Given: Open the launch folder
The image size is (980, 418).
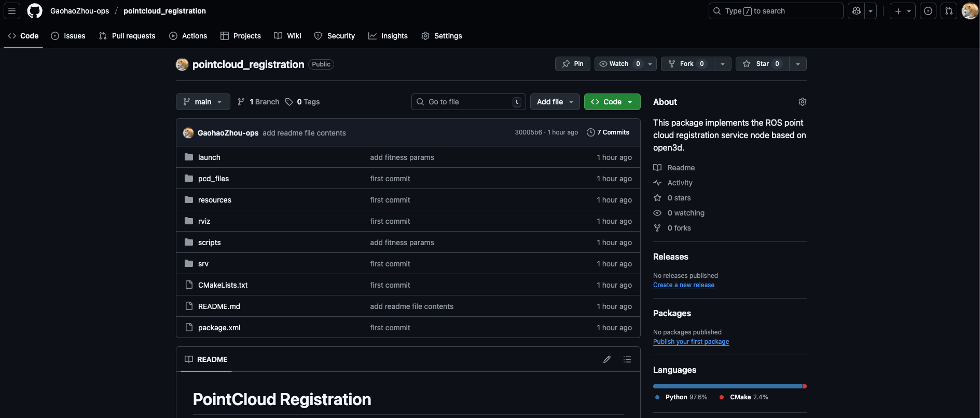Looking at the screenshot, I should (x=209, y=157).
